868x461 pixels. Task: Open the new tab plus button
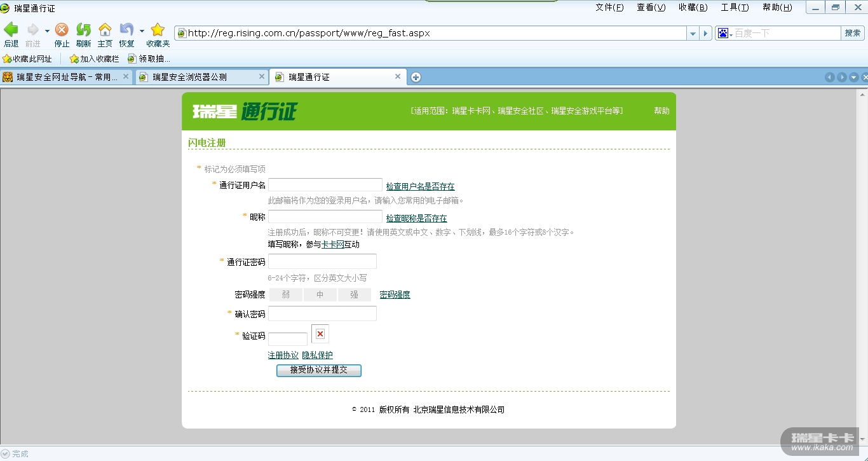pyautogui.click(x=416, y=77)
